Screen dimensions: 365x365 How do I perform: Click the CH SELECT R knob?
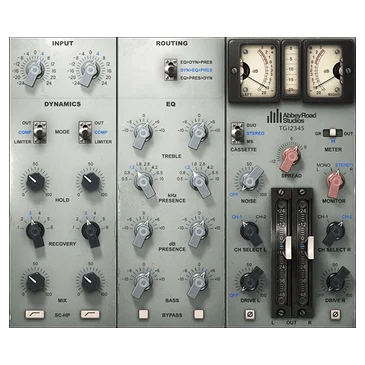(333, 231)
